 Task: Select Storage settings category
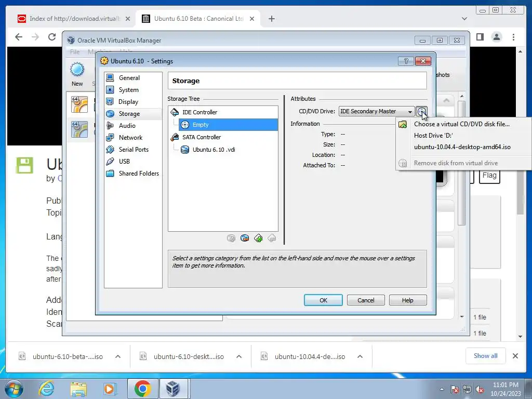tap(133, 114)
